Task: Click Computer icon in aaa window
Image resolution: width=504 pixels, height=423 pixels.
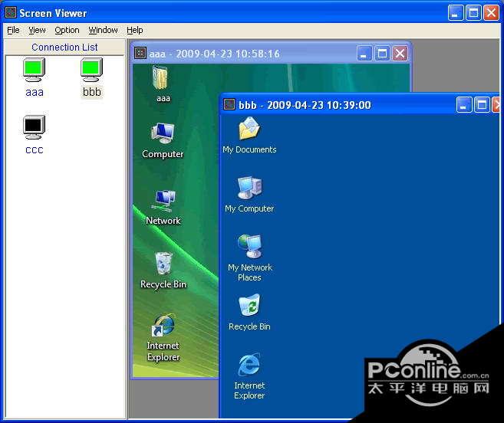Action: (163, 133)
